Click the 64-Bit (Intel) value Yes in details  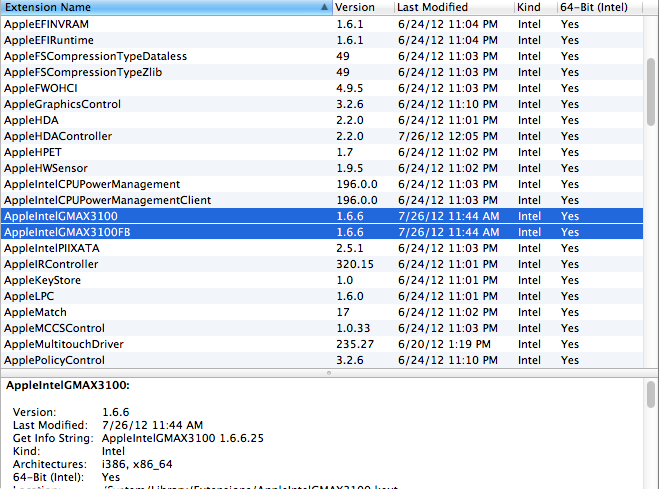(x=111, y=477)
